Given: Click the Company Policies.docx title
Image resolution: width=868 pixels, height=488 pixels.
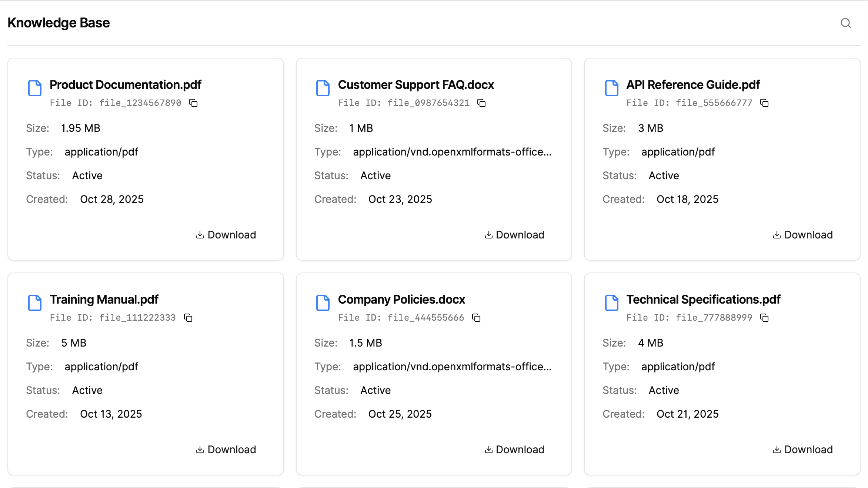Looking at the screenshot, I should (x=401, y=299).
